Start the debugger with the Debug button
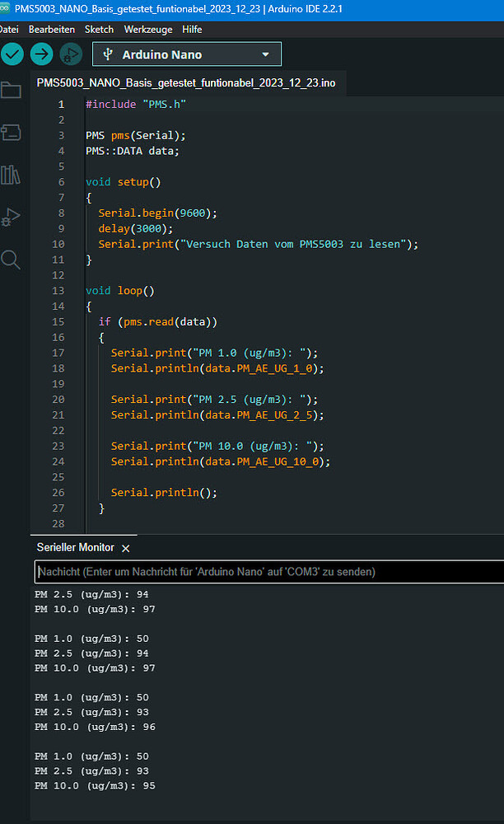Viewport: 504px width, 824px height. pos(71,54)
